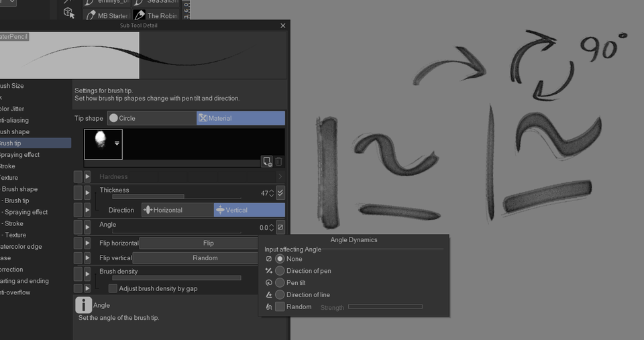Expand the Thickness row triangle
The width and height of the screenshot is (644, 340).
coord(87,192)
